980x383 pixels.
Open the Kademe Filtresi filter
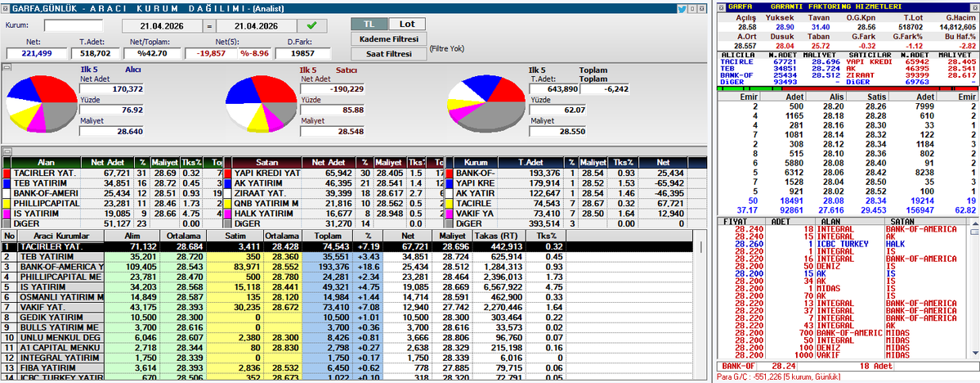[388, 38]
